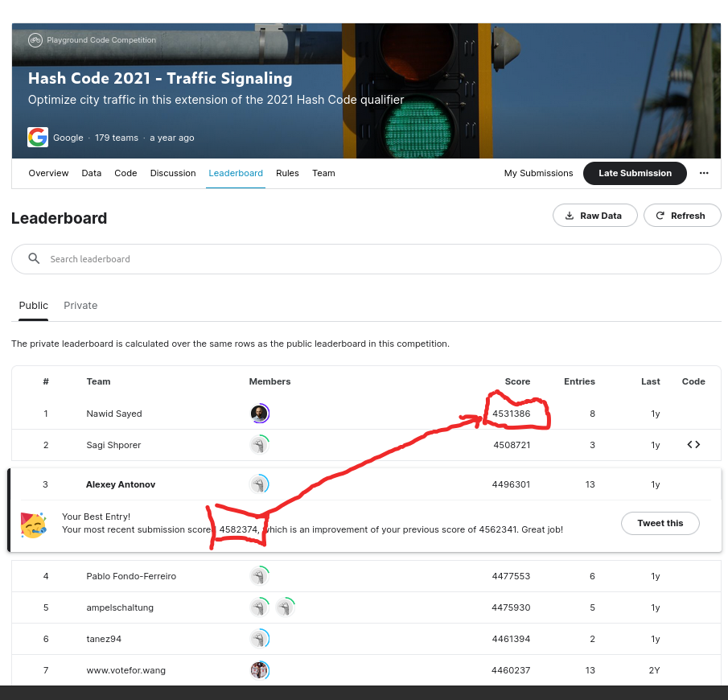
Task: Open My Submissions
Action: (539, 173)
